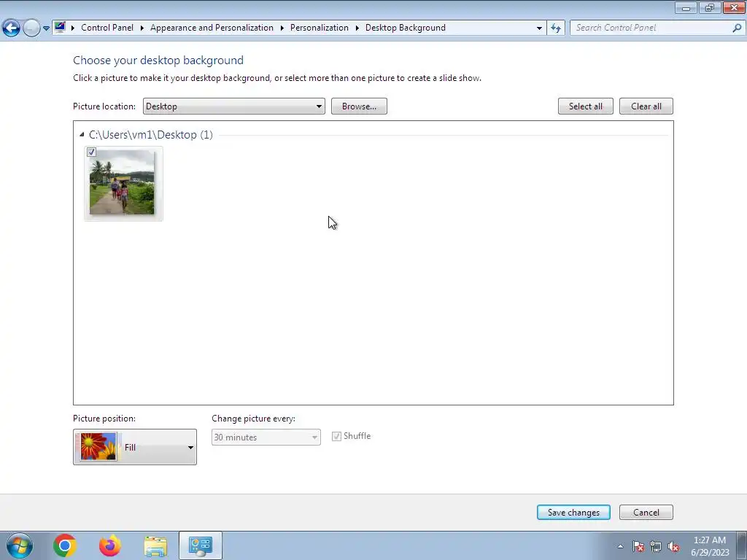The height and width of the screenshot is (560, 747).
Task: Click the search magnifier icon
Action: [x=737, y=28]
